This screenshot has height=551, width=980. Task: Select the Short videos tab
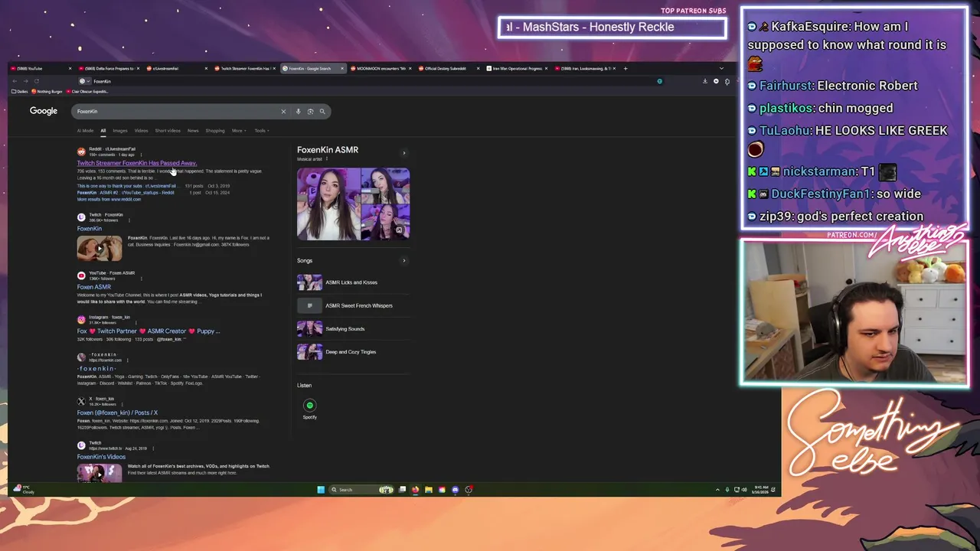[168, 131]
